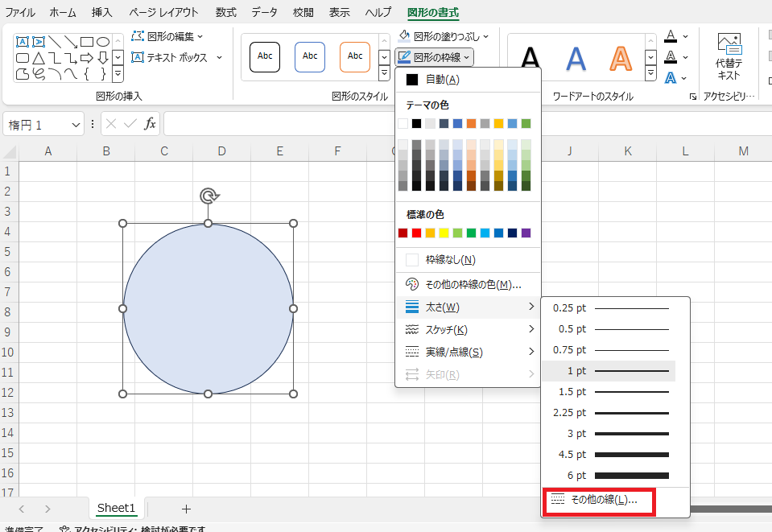Viewport: 772px width, 532px height.
Task: Choose the down block arrow shape
Action: pyautogui.click(x=103, y=58)
